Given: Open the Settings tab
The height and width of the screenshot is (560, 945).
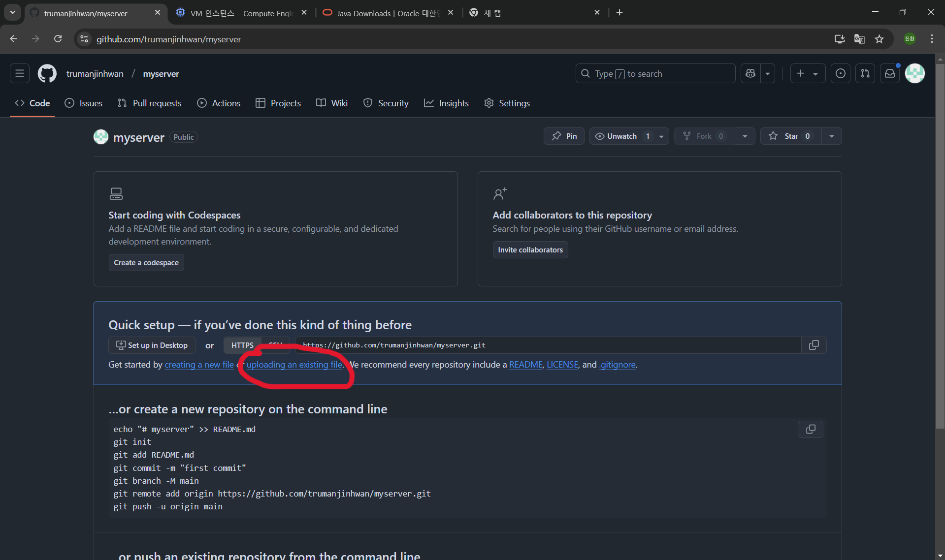Looking at the screenshot, I should coord(507,103).
